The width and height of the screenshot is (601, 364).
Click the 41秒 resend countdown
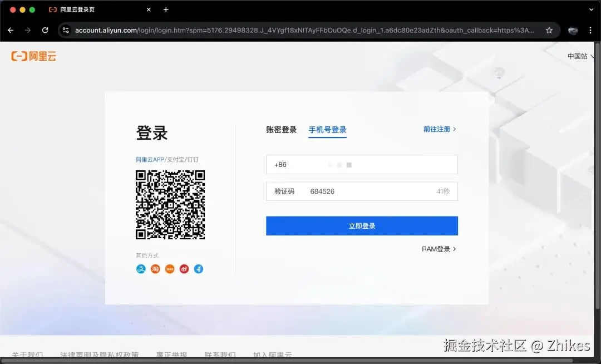click(443, 191)
